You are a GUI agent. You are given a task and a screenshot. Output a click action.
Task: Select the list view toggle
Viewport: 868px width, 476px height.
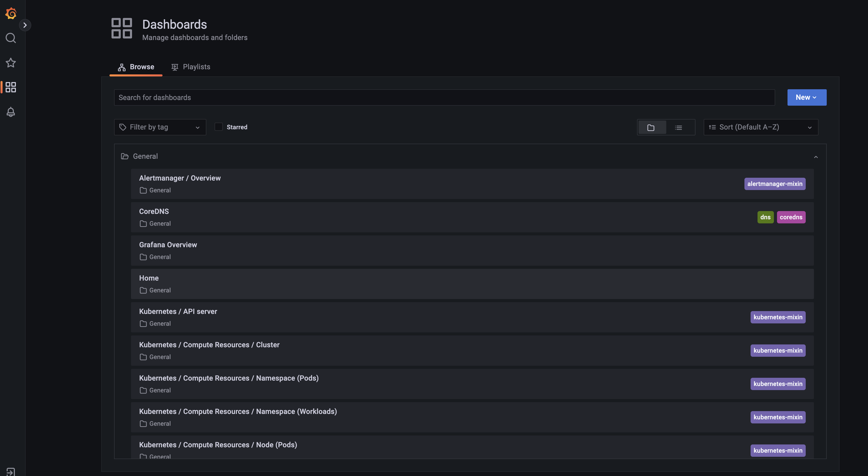(x=679, y=127)
